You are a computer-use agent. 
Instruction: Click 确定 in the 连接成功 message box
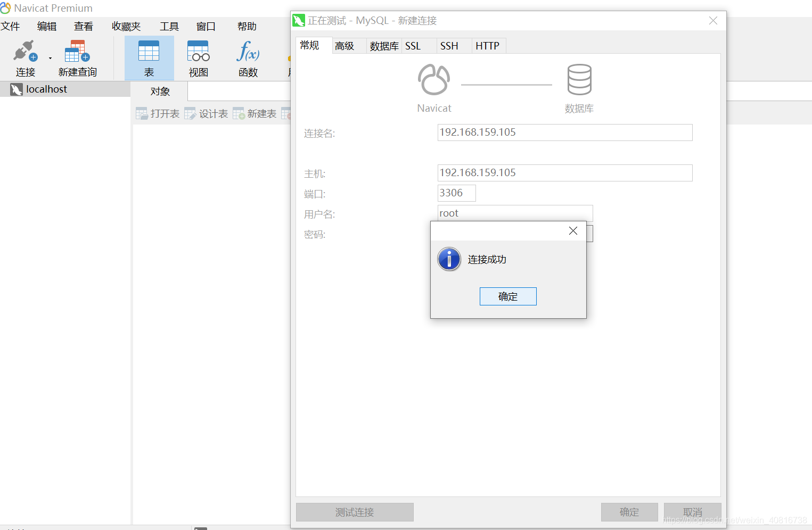pyautogui.click(x=508, y=296)
